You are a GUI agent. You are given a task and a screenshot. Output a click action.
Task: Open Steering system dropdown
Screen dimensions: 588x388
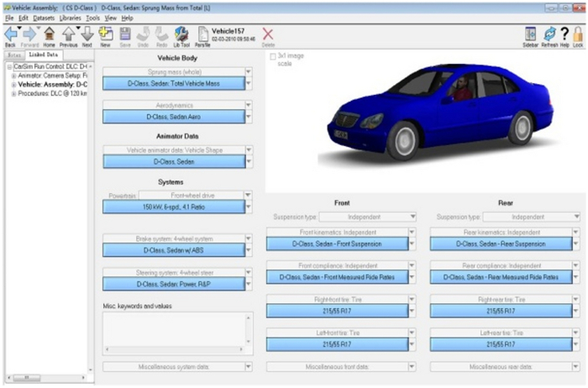tap(249, 273)
